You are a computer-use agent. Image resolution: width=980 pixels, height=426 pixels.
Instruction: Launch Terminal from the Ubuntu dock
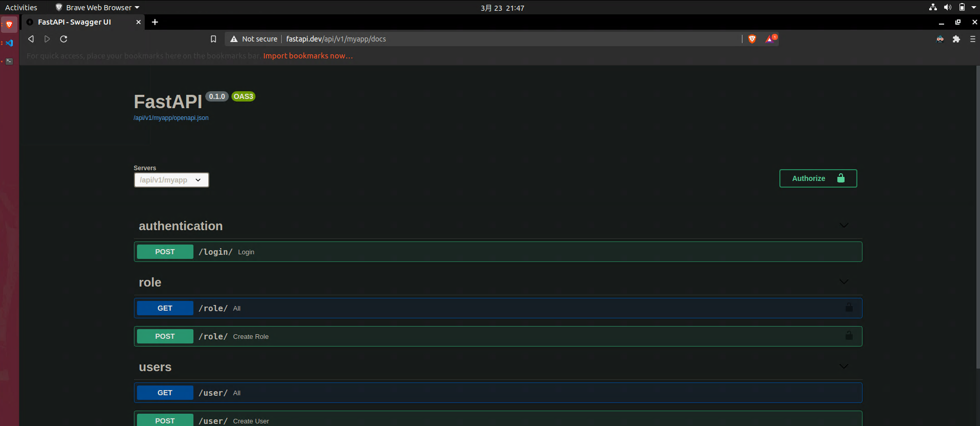pos(9,61)
